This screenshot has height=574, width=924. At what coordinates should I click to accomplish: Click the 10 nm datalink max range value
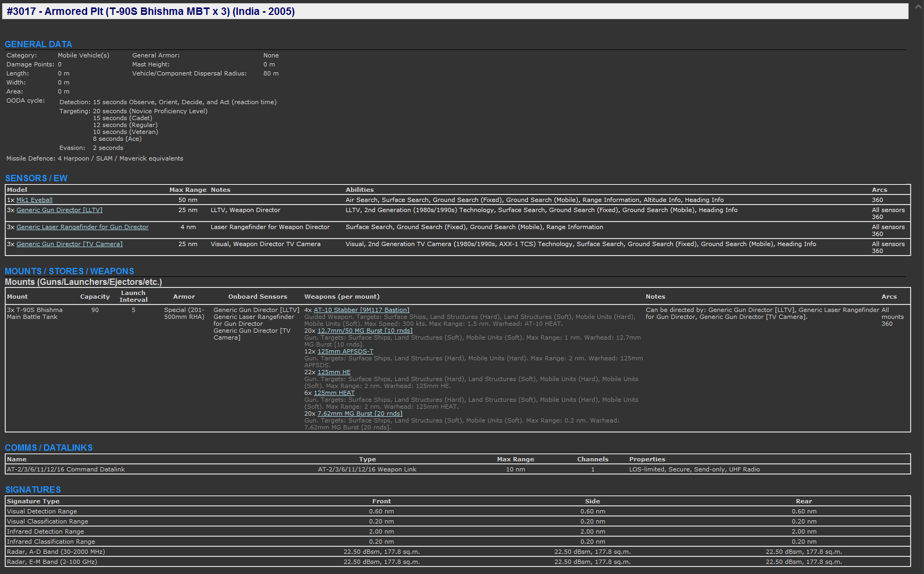(516, 469)
